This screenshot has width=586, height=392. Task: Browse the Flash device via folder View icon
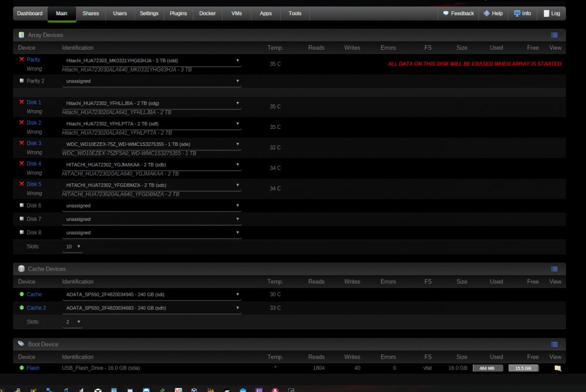558,369
